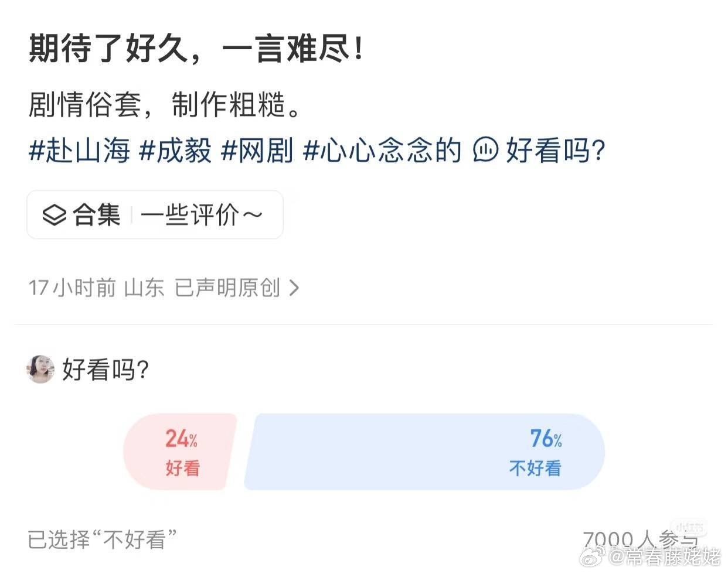This screenshot has height=574, width=728.
Task: Tap the 24% percentage label
Action: (181, 438)
